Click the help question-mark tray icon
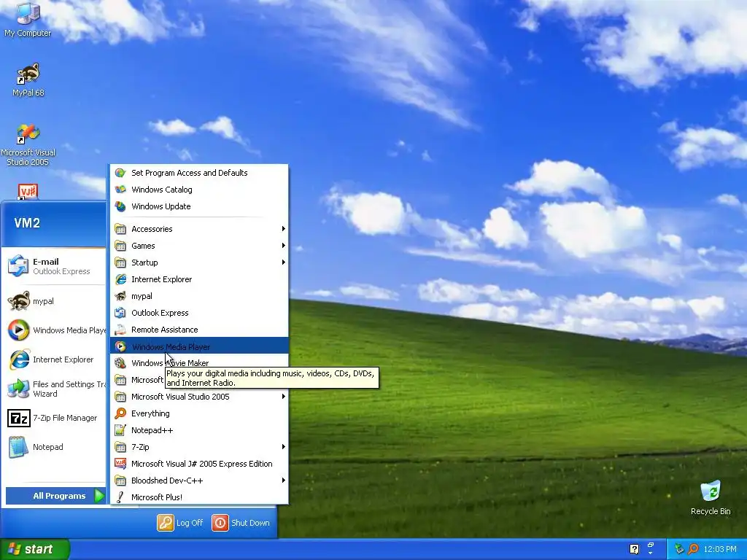The height and width of the screenshot is (560, 747). click(x=634, y=549)
